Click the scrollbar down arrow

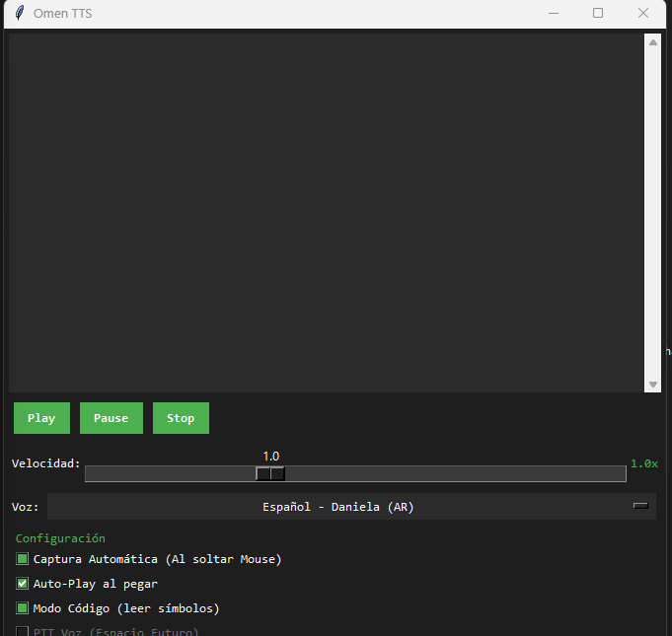(x=653, y=385)
